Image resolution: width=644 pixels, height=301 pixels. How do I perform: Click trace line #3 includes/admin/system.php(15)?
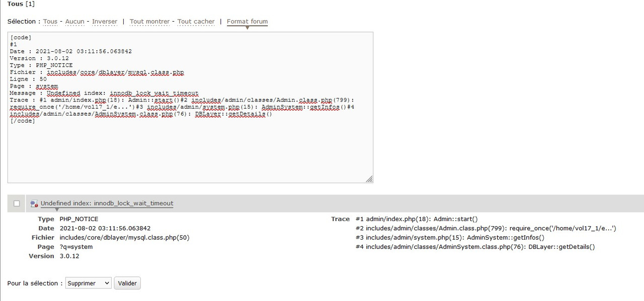coord(450,238)
